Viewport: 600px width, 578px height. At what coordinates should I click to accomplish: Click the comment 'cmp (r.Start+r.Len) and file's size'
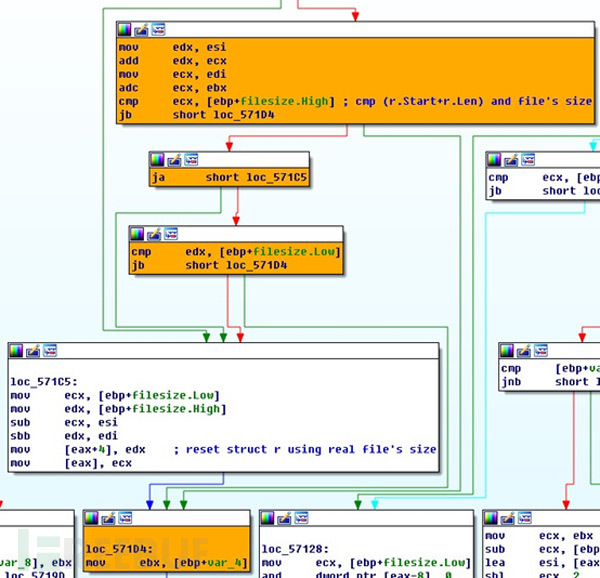[473, 101]
